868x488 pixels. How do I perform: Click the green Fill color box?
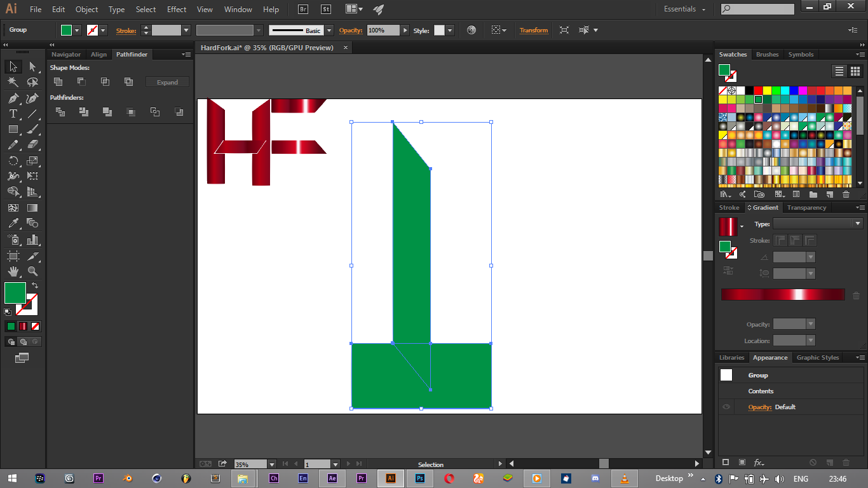(15, 293)
